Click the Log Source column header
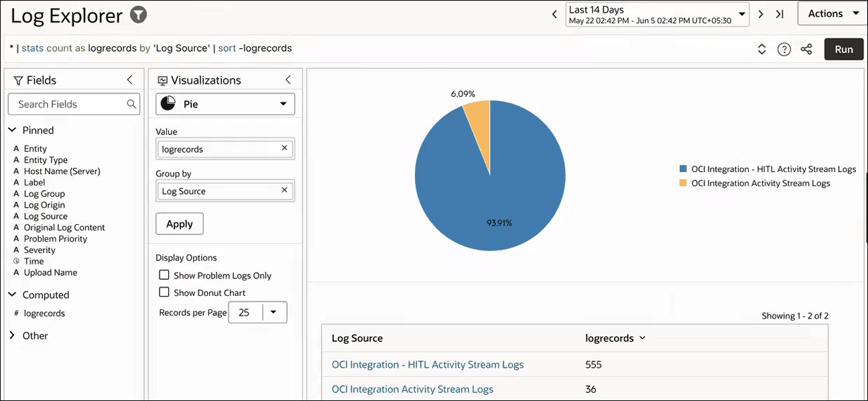The height and width of the screenshot is (401, 868). pos(357,338)
